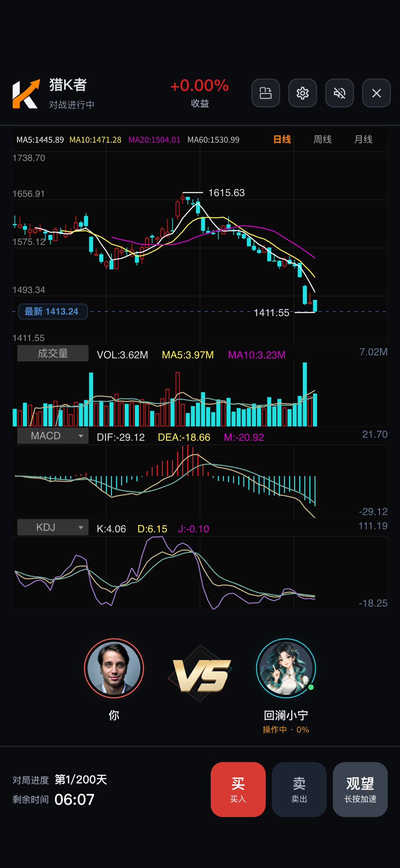Tap the 操作中 · 0% opponent status

pyautogui.click(x=286, y=730)
